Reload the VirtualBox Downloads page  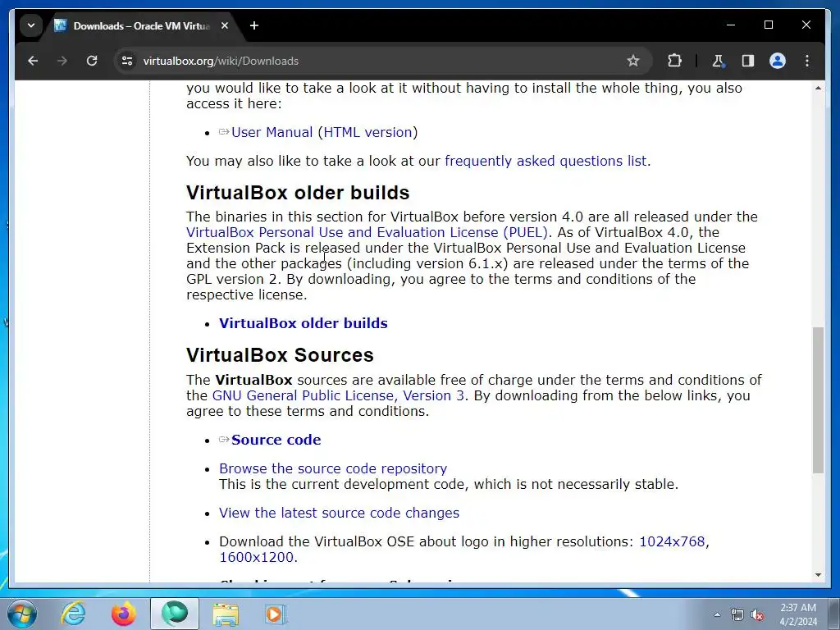click(92, 61)
